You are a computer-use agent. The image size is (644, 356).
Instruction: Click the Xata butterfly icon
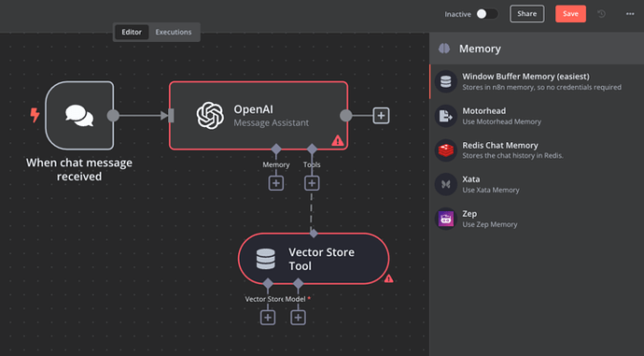tap(446, 184)
